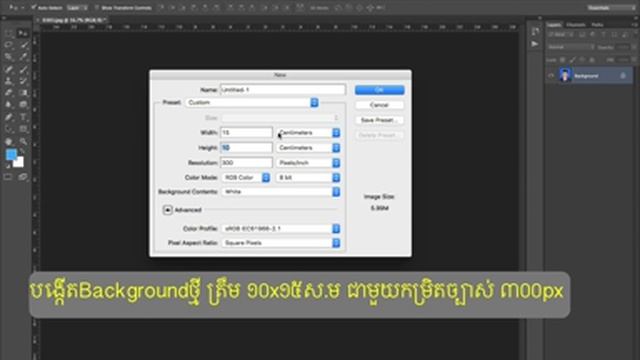The width and height of the screenshot is (640, 360).
Task: Switch to the Paths tab
Action: coord(597,25)
